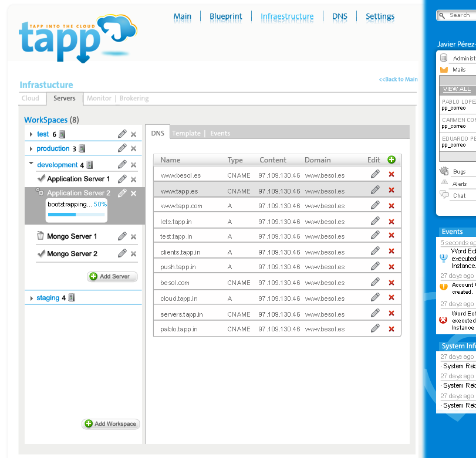This screenshot has height=458, width=476.
Task: Open Mails via the envelope icon
Action: [444, 69]
